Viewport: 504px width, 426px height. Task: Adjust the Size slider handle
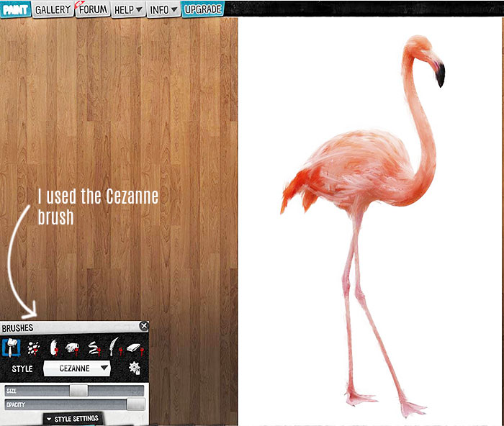pos(78,391)
